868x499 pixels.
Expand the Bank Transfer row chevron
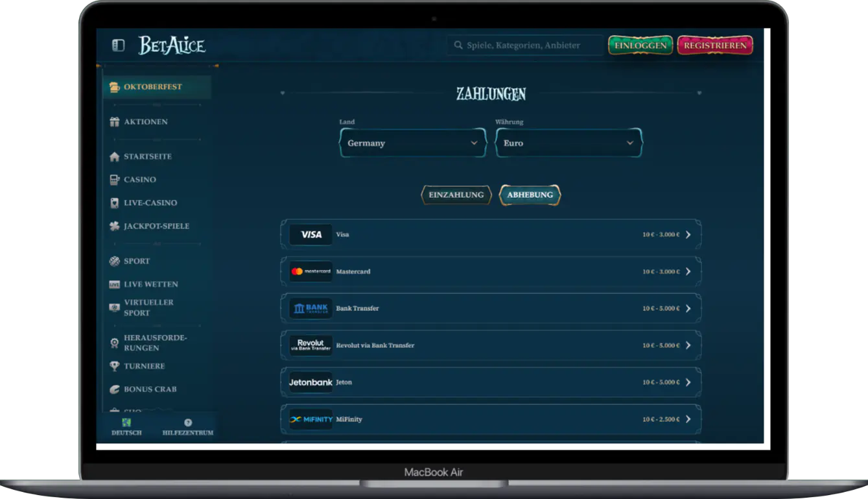tap(688, 309)
